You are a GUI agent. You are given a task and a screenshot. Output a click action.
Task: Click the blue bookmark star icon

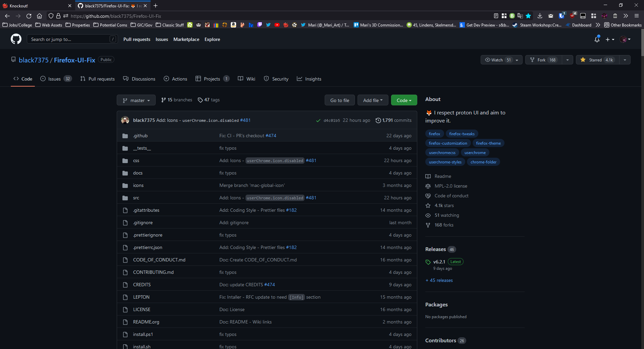(x=528, y=16)
